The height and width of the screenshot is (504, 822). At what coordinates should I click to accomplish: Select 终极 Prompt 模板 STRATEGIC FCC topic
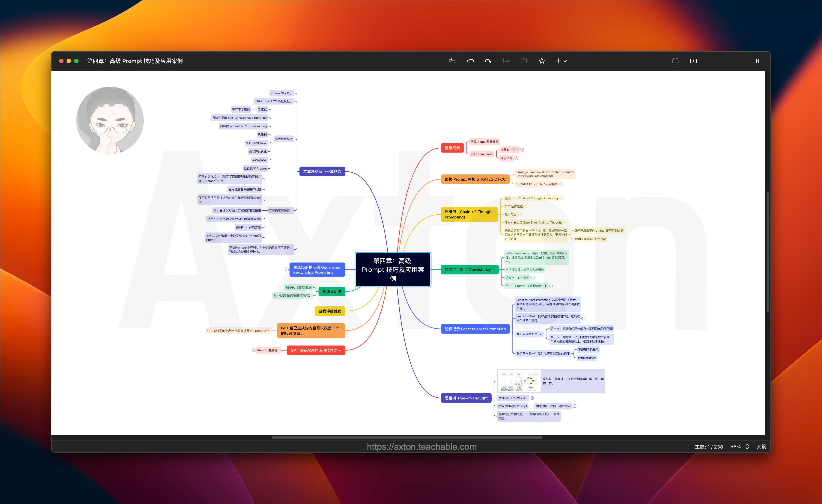(475, 179)
